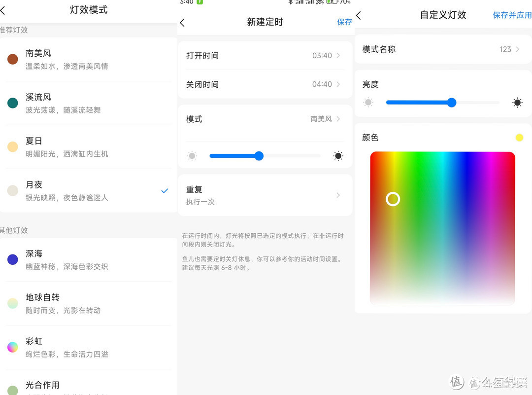Image resolution: width=532 pixels, height=395 pixels.
Task: Tap dim sun icon in 新建定时 brightness
Action: click(x=192, y=156)
